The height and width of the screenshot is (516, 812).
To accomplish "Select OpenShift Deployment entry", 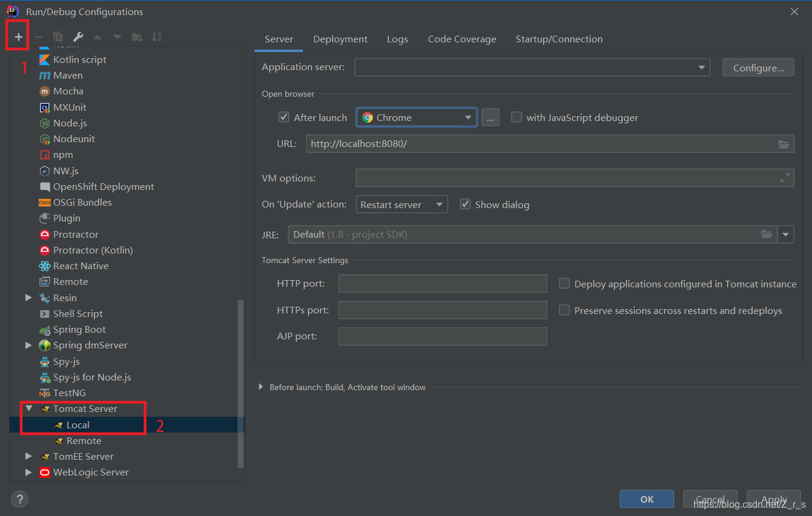I will (x=103, y=186).
